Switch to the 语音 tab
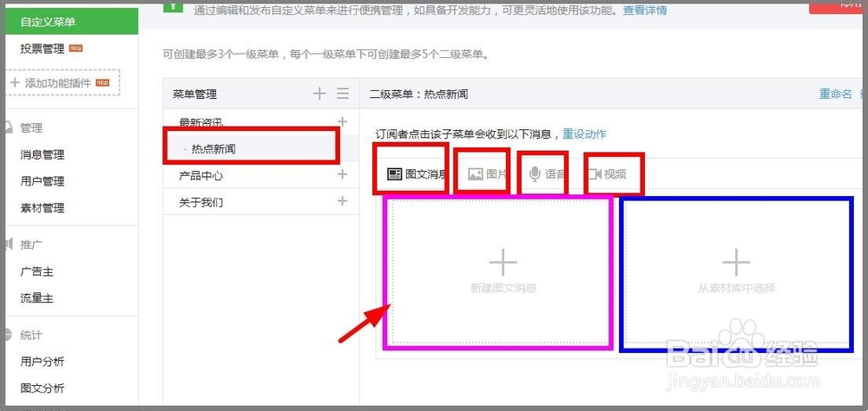Screen dimensions: 868x411 click(546, 174)
